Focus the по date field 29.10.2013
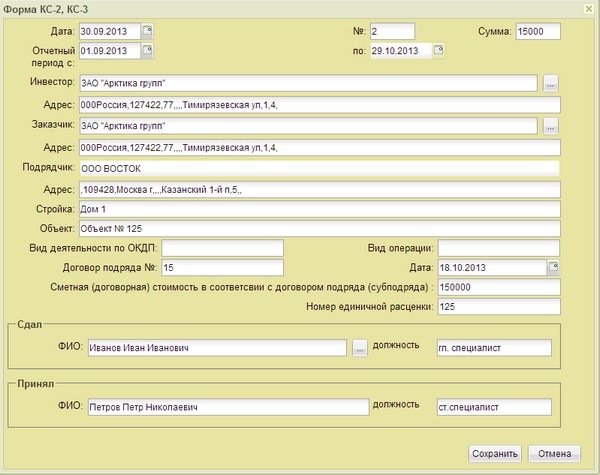This screenshot has width=600, height=475. point(401,51)
